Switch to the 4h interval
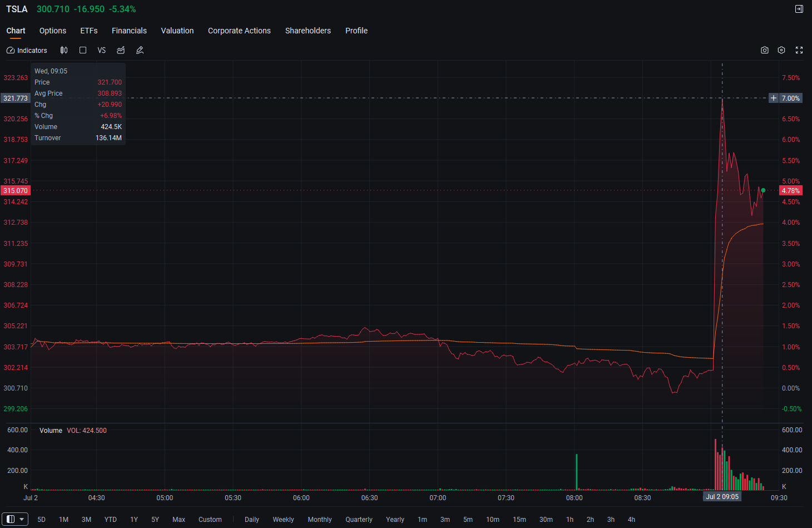This screenshot has height=528, width=812. click(x=631, y=520)
